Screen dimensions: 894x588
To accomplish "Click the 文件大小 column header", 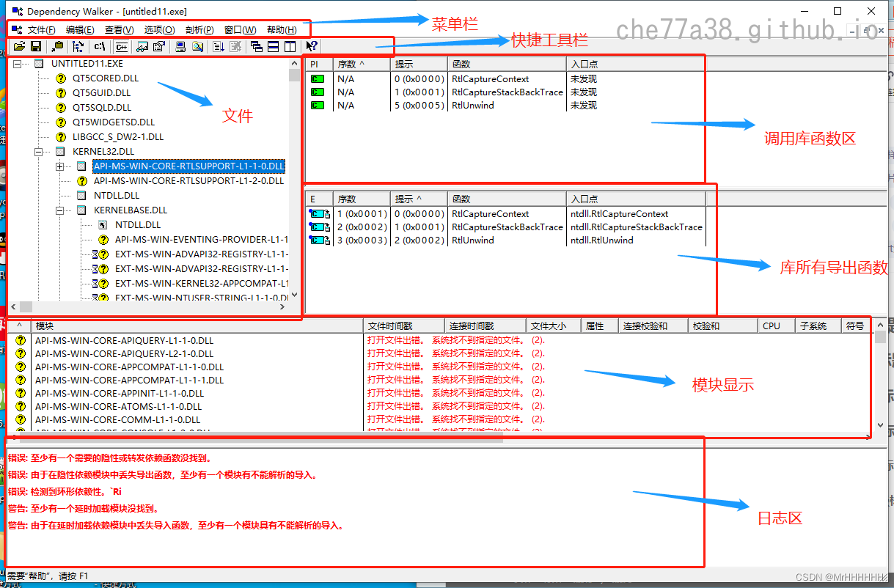I will 554,326.
